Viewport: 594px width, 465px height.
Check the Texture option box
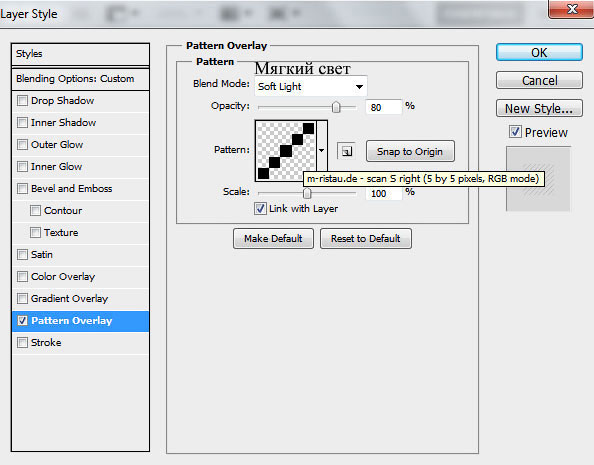point(35,232)
